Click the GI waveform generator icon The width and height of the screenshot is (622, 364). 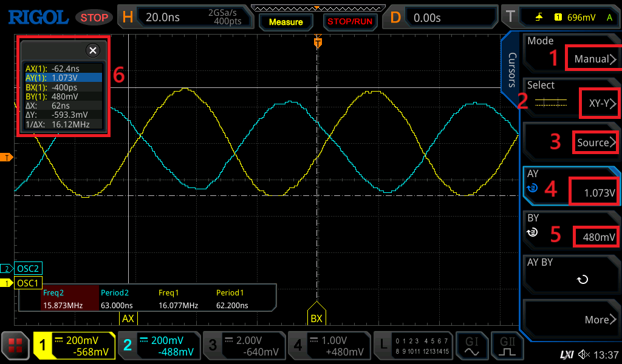click(x=471, y=346)
